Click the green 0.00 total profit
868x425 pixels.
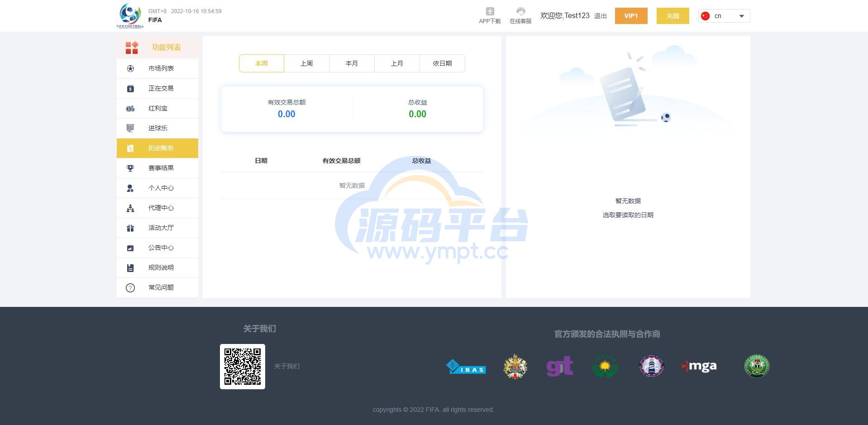417,114
